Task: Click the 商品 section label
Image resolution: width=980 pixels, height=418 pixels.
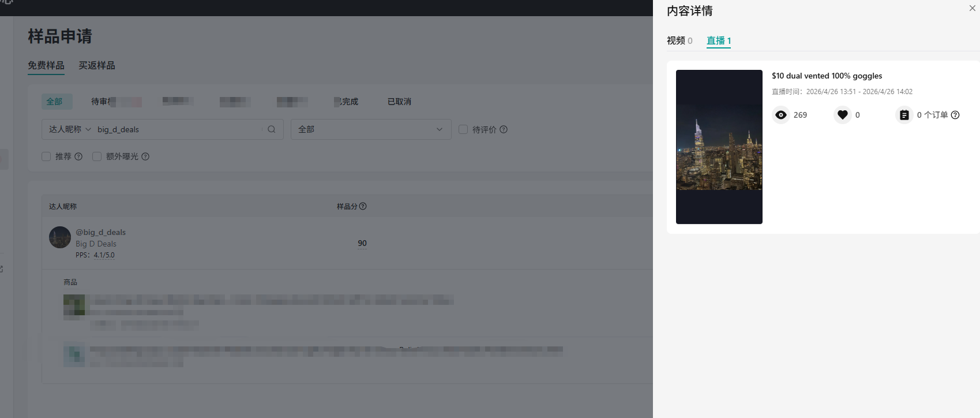Action: tap(70, 282)
